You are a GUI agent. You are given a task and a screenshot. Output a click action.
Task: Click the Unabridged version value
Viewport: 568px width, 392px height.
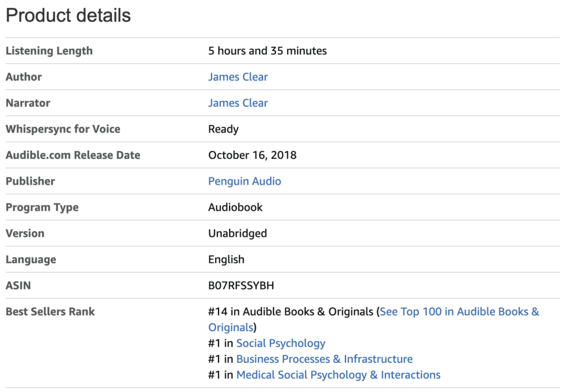[237, 233]
